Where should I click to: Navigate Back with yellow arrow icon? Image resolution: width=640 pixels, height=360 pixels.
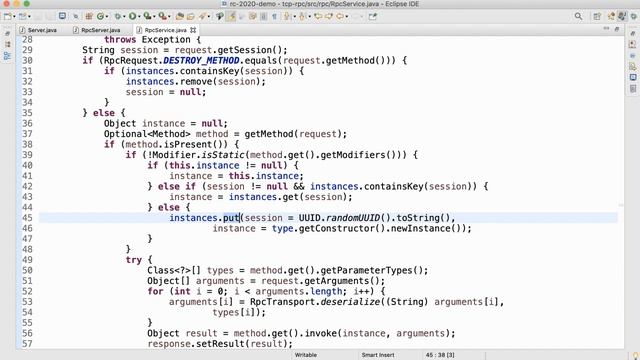[340, 16]
